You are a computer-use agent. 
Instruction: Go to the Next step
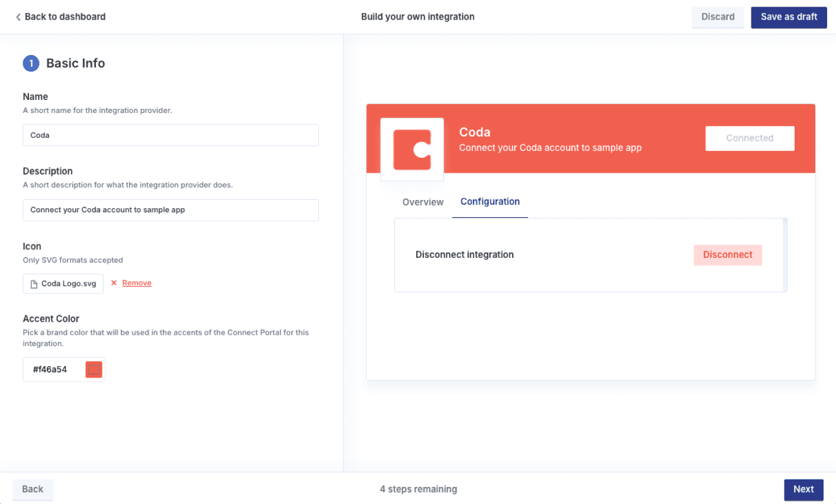click(x=803, y=489)
